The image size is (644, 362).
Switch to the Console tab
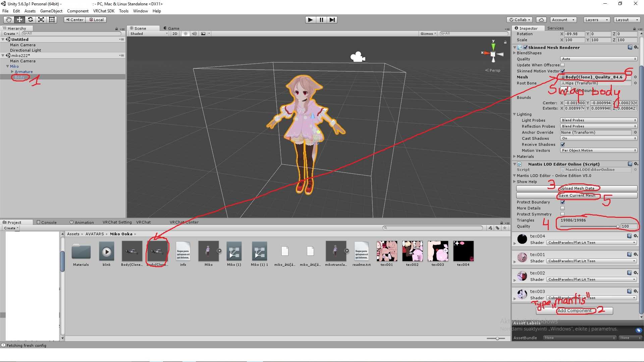point(47,222)
